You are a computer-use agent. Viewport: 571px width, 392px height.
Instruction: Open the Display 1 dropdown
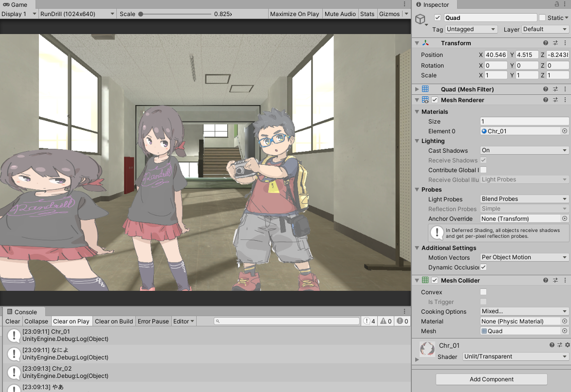[x=19, y=14]
